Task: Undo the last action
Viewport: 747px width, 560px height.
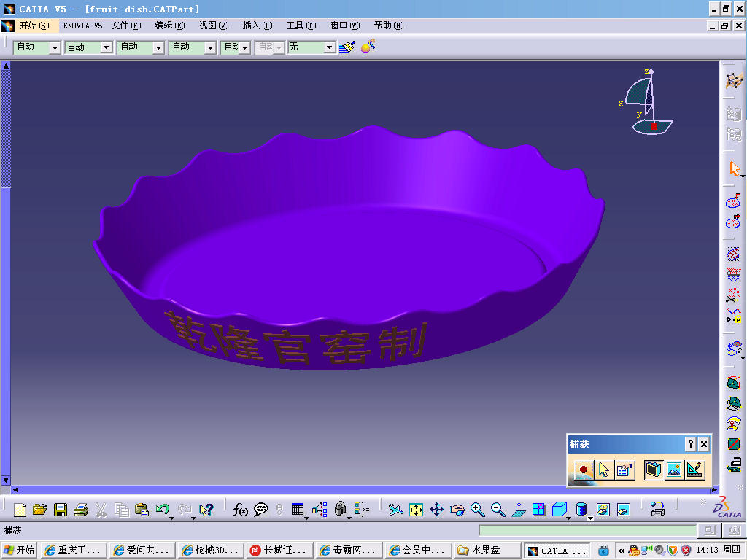Action: tap(163, 510)
